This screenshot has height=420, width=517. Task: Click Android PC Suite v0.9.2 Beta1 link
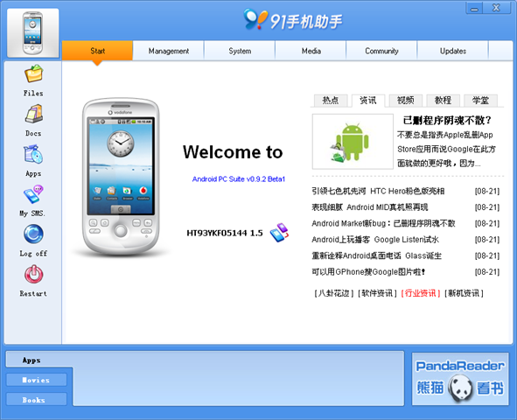click(239, 179)
